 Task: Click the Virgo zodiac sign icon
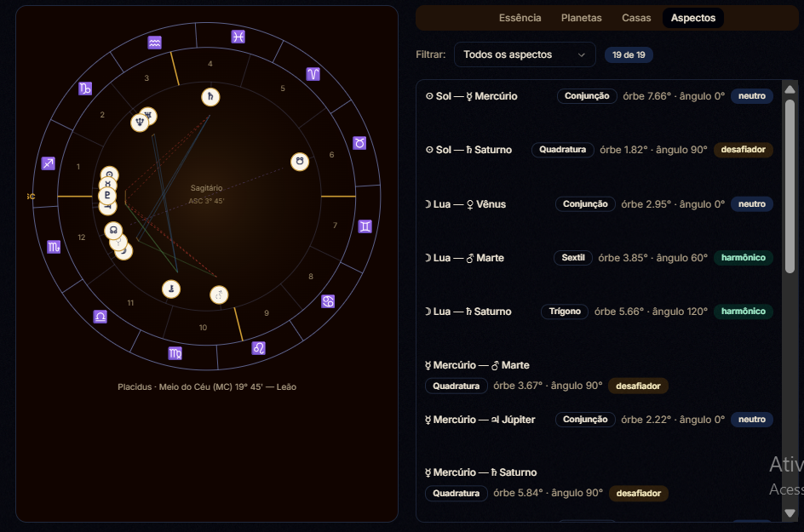click(x=175, y=353)
